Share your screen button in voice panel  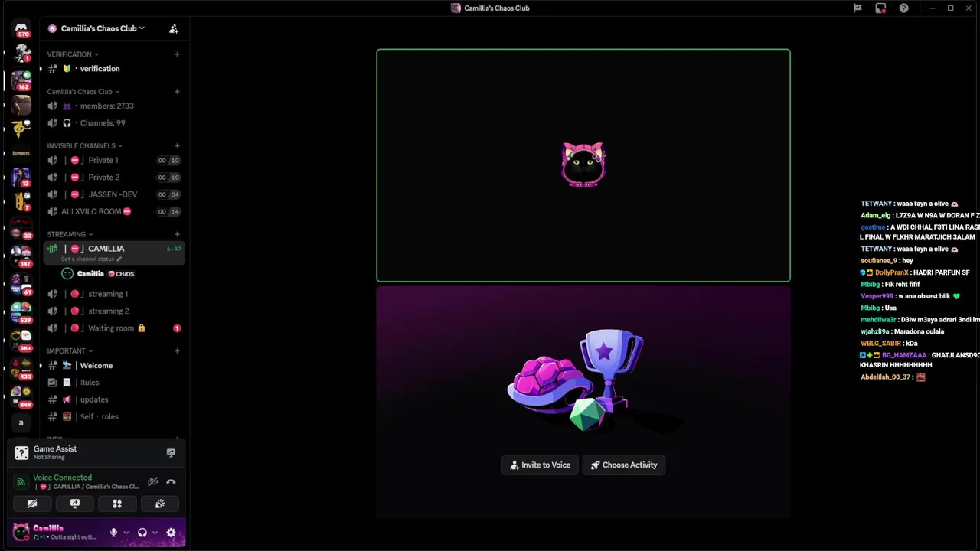coord(74,504)
